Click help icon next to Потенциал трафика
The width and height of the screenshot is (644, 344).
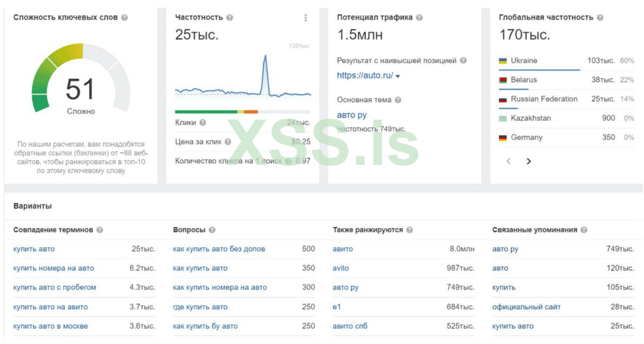tap(419, 18)
